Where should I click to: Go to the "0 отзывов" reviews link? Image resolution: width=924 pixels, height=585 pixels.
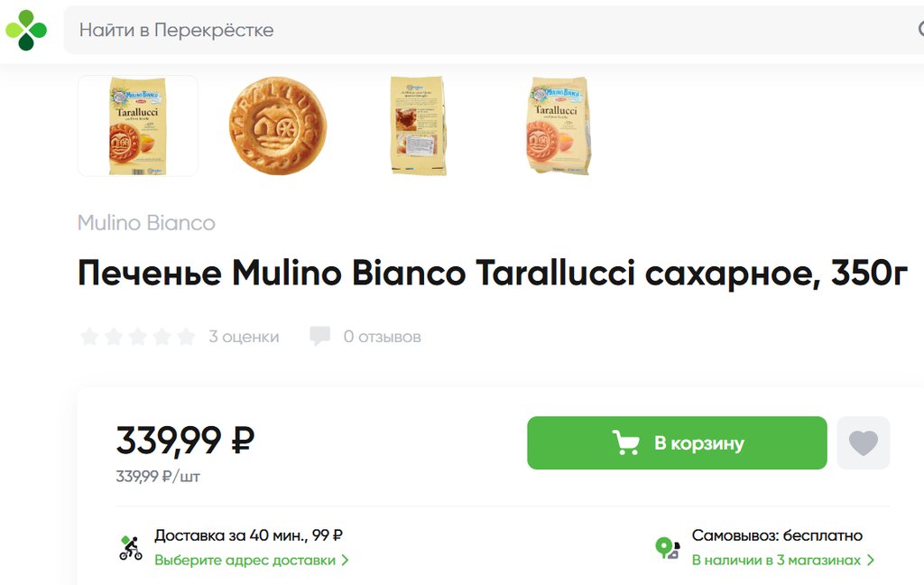click(x=382, y=337)
